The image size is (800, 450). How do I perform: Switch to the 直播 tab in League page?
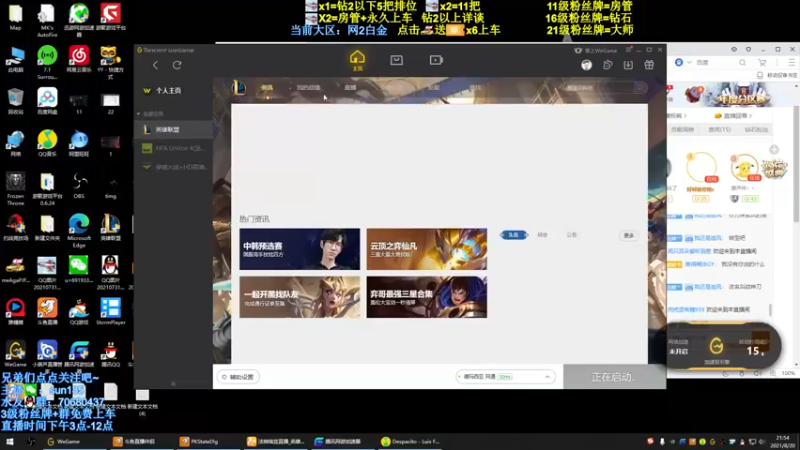point(350,88)
